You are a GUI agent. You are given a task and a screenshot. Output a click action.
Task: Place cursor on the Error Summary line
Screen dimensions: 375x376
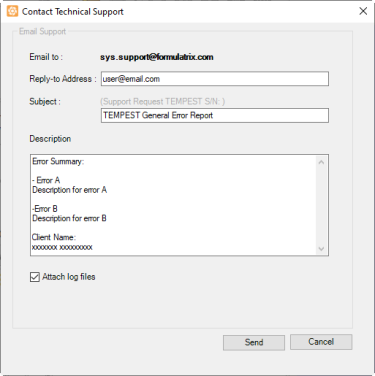(x=58, y=162)
